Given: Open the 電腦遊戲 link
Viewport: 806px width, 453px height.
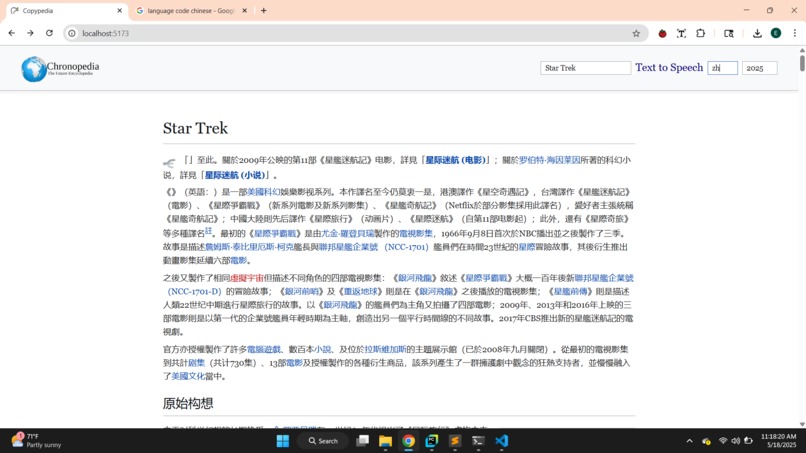Looking at the screenshot, I should tap(264, 350).
